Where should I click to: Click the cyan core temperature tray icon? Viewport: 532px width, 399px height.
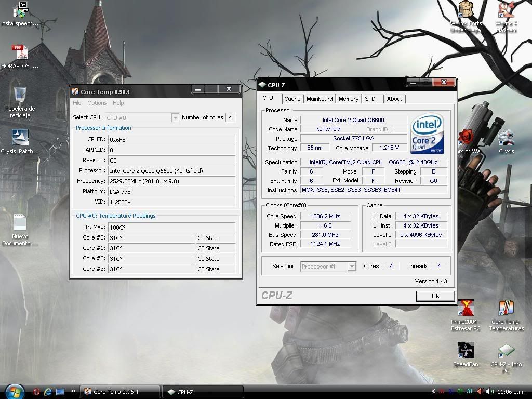(x=470, y=392)
